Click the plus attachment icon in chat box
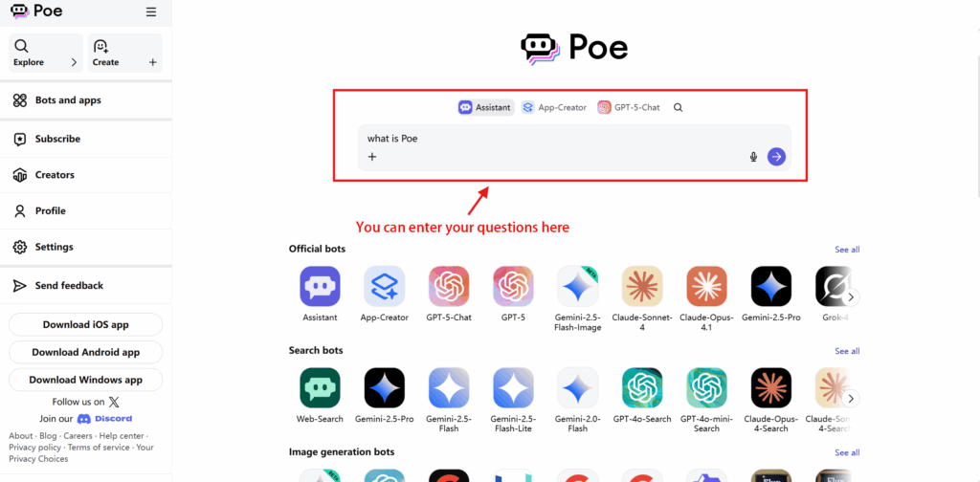The height and width of the screenshot is (482, 980). pos(372,157)
